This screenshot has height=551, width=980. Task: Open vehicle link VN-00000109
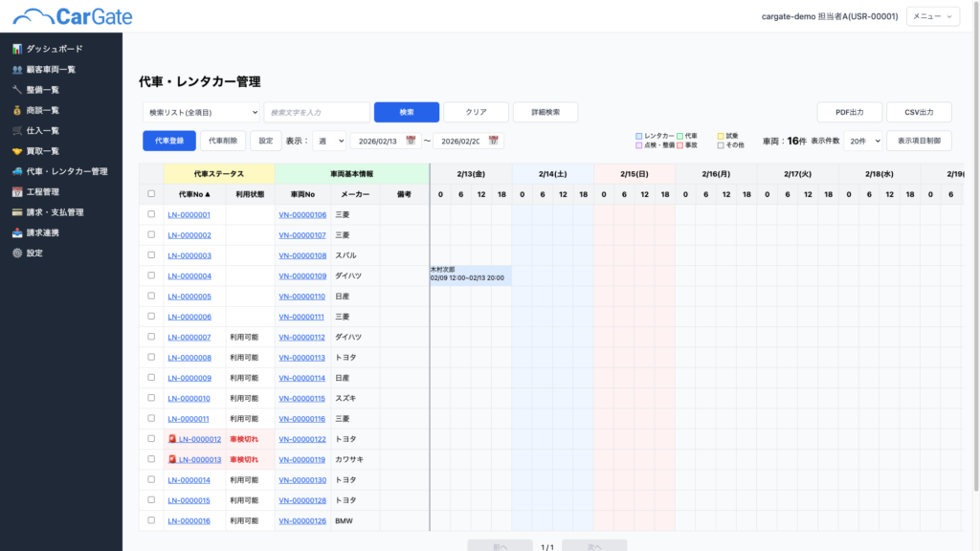coord(302,276)
